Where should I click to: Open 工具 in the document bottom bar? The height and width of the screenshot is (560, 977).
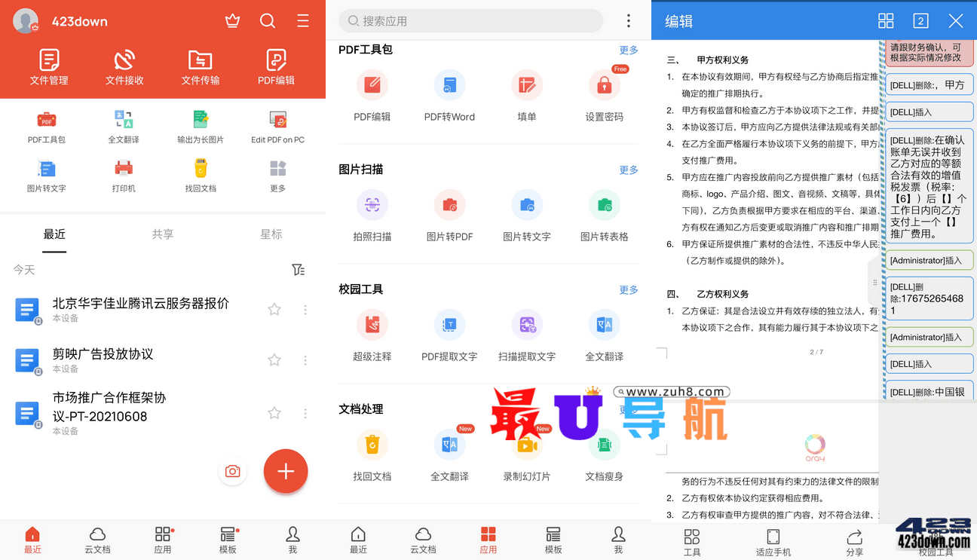click(x=692, y=542)
